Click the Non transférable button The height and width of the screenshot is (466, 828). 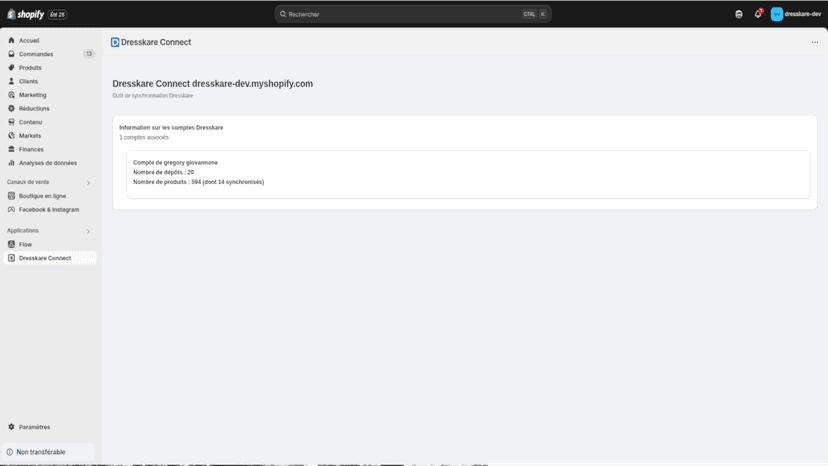point(49,452)
